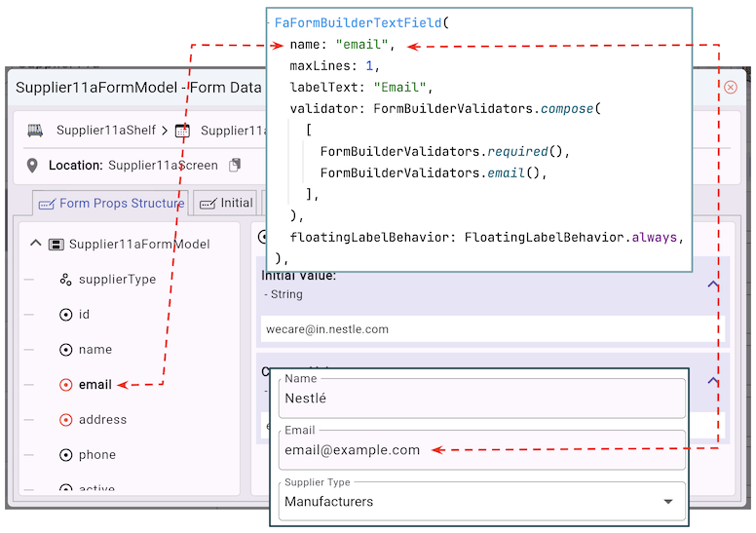Select the phone tree item
This screenshot has height=533, width=756.
(x=96, y=455)
